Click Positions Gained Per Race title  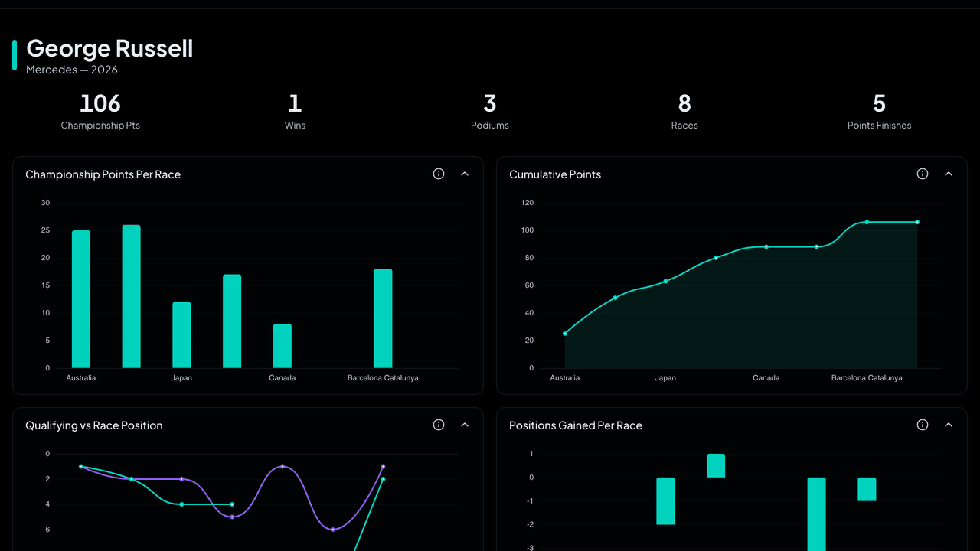coord(576,425)
